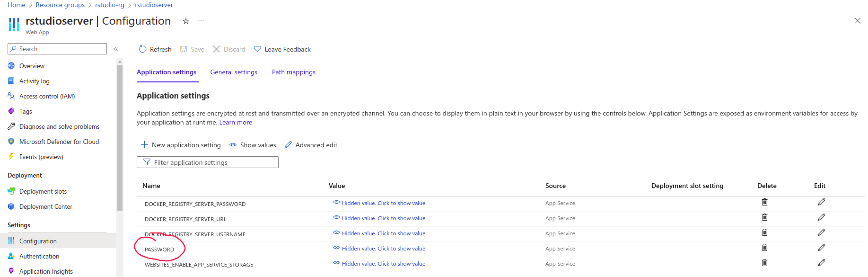Click the rstudioserver web app icon
The width and height of the screenshot is (868, 277).
[x=14, y=24]
